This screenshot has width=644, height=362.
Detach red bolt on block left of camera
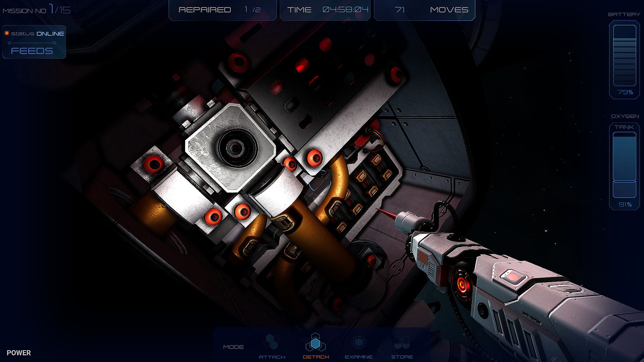(x=154, y=164)
